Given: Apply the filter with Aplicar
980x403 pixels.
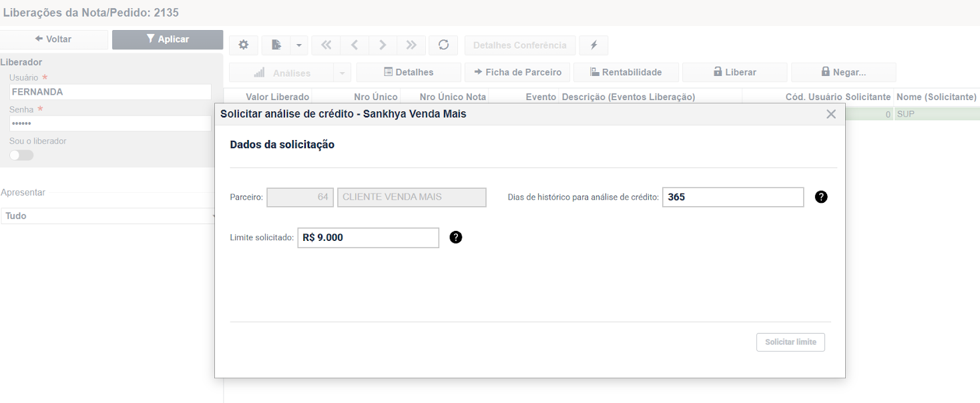Looking at the screenshot, I should 168,39.
